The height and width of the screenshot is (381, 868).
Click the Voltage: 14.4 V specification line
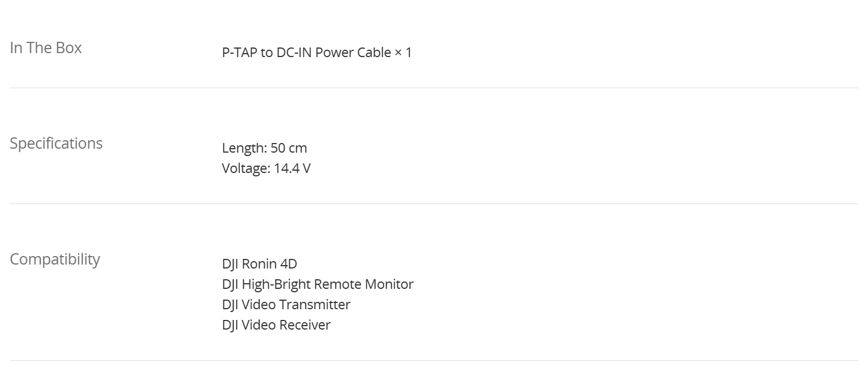click(266, 168)
